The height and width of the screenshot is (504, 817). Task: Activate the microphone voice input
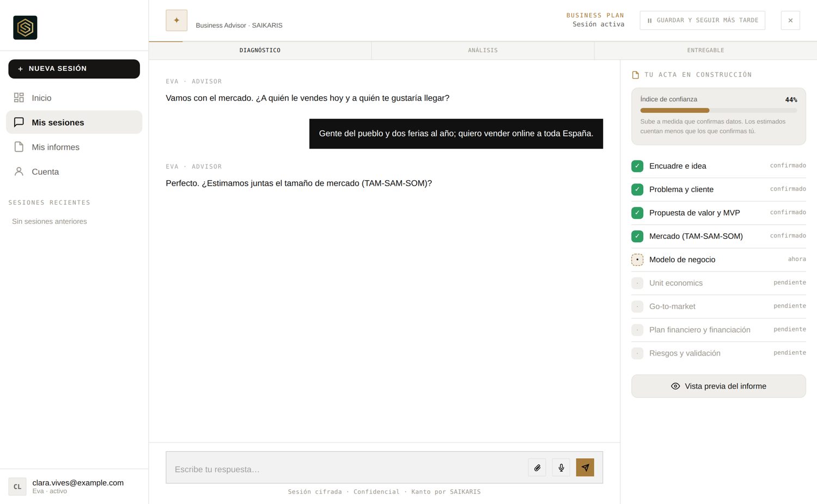(561, 468)
